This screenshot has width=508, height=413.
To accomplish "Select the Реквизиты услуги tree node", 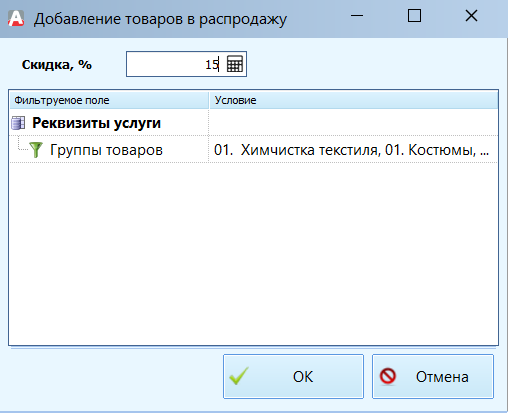I will [x=97, y=123].
